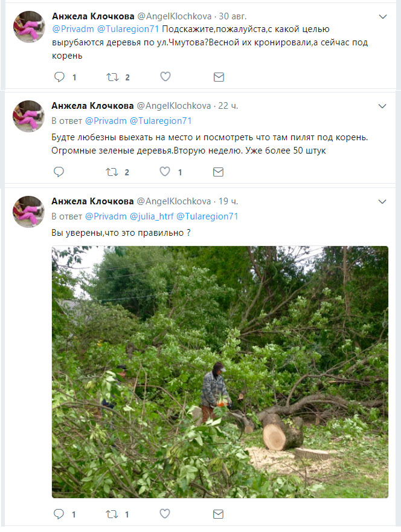Send the tree photo tweet by message
The image size is (401, 532).
[x=219, y=514]
